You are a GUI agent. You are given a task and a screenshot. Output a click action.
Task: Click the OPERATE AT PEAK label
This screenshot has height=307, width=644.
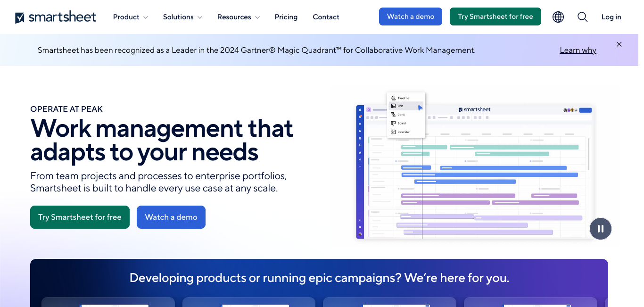tap(66, 109)
